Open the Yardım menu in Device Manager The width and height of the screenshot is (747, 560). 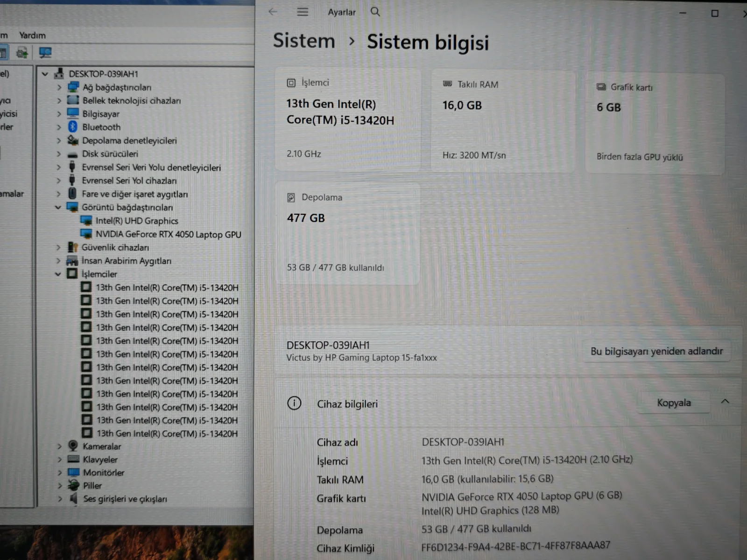tap(32, 35)
